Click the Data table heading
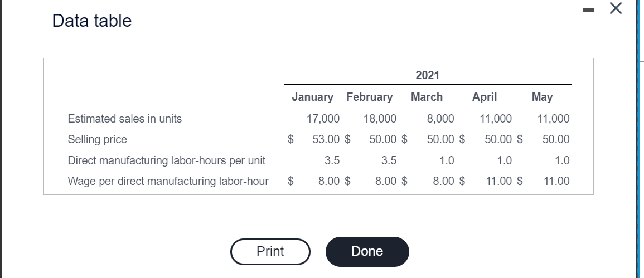Screen dimensions: 644x278 pos(92,21)
